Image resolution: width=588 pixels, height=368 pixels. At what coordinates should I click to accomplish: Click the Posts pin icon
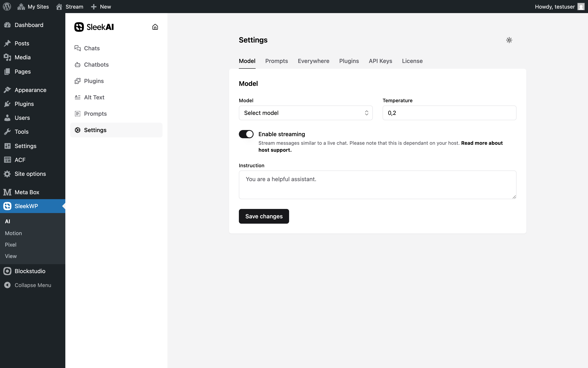pos(7,43)
